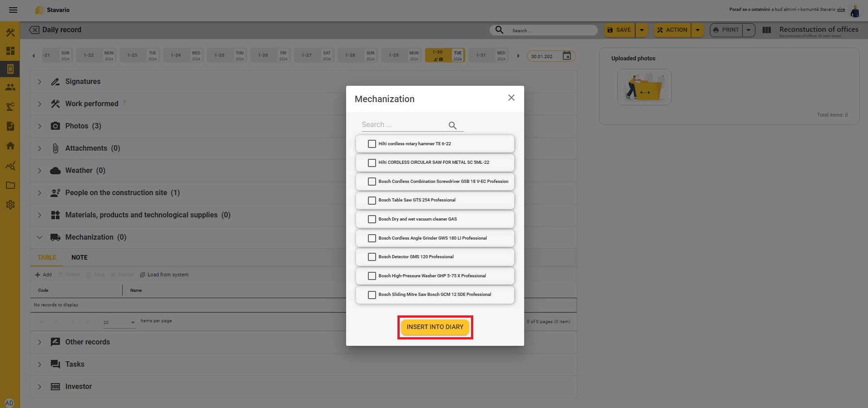This screenshot has width=868, height=408.
Task: Click the PRINT button
Action: click(726, 30)
